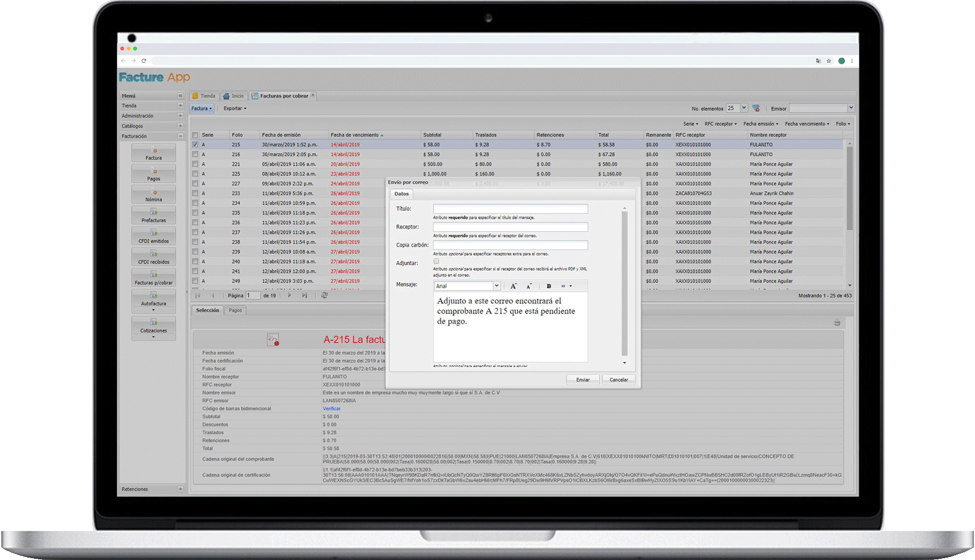Click the refresh icon in pagination bar

tap(325, 295)
